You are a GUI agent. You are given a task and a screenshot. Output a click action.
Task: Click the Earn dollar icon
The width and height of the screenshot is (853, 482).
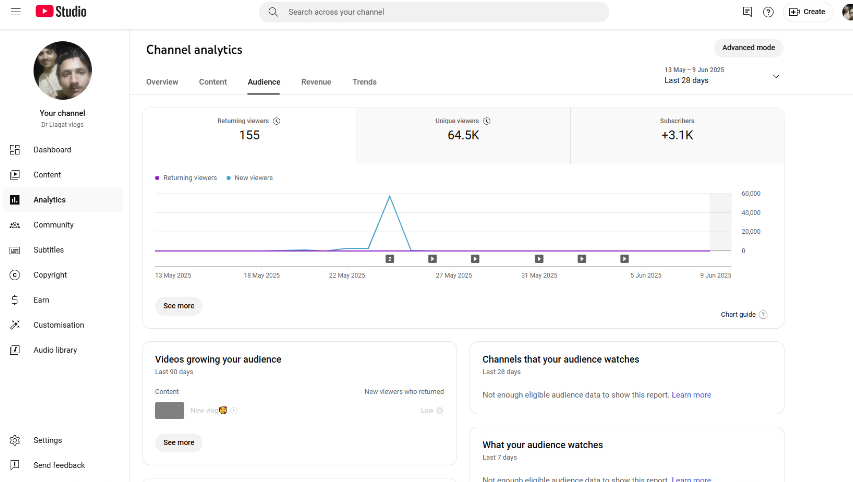[15, 300]
